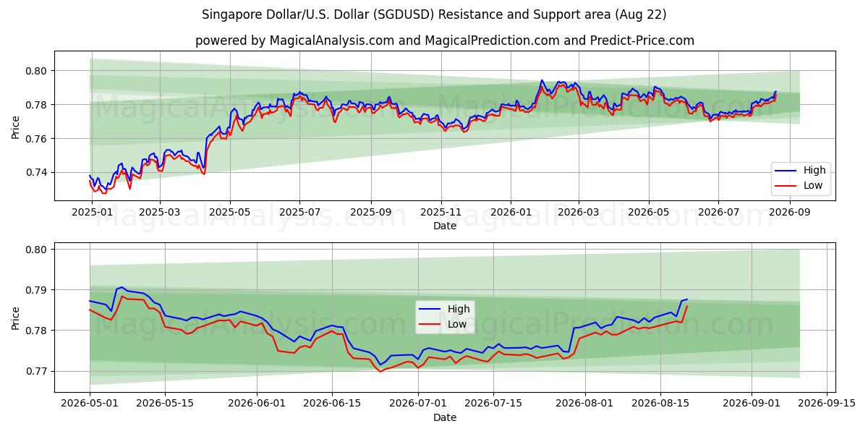Click the 2026-06-15 tick label
This screenshot has height=434, width=868.
332,404
